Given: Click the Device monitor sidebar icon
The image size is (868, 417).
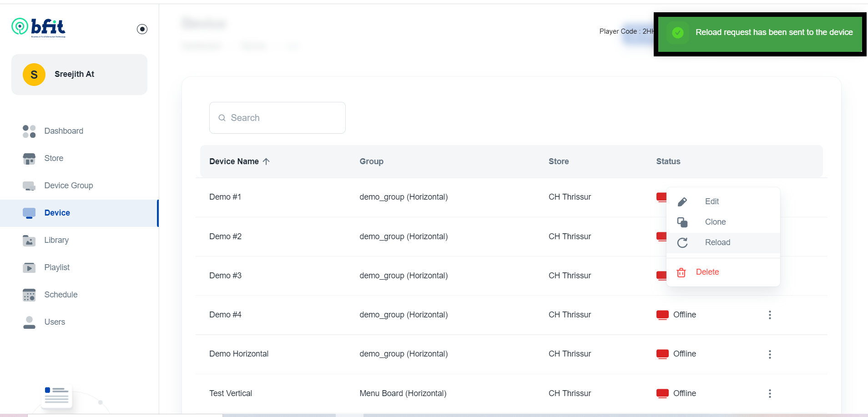Looking at the screenshot, I should (x=29, y=213).
